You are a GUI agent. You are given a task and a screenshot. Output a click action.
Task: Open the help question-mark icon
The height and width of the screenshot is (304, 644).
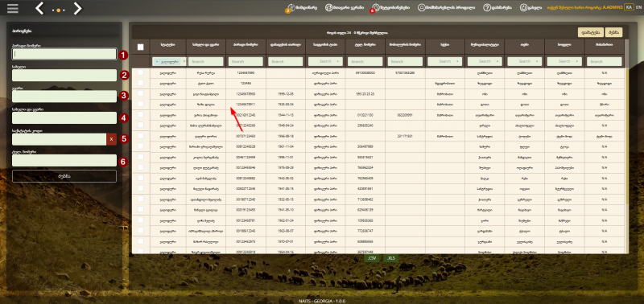(487, 7)
